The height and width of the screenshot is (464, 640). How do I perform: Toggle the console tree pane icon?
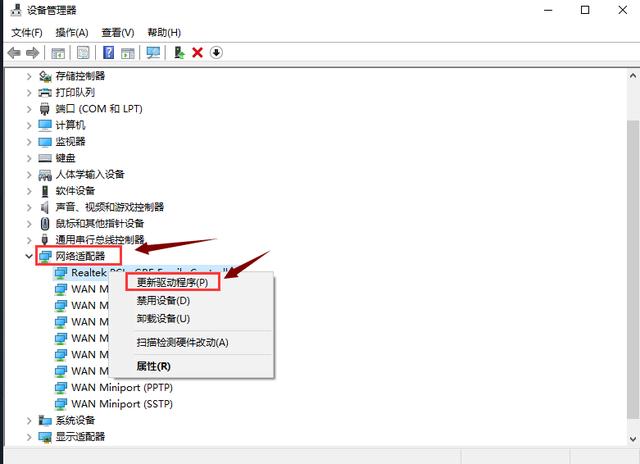[x=58, y=53]
